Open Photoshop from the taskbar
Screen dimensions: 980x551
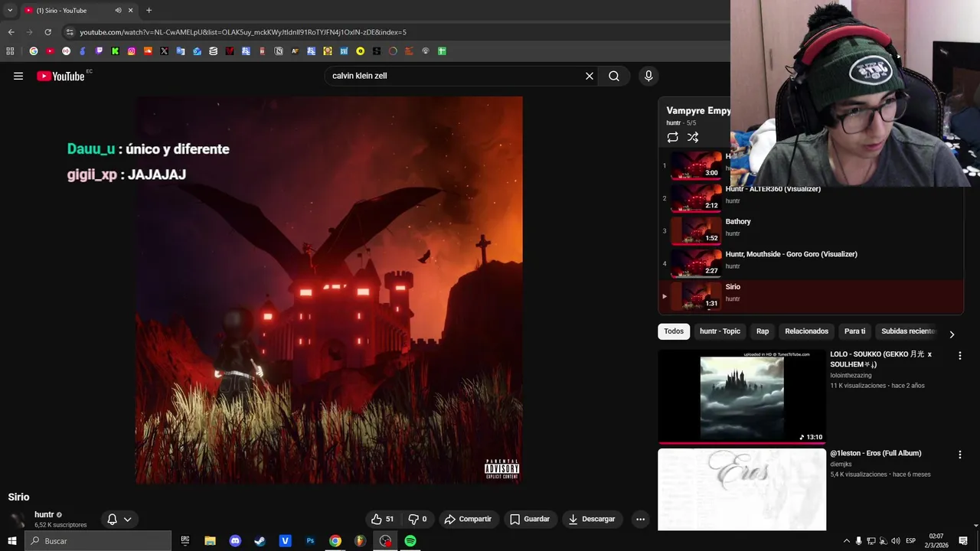pyautogui.click(x=310, y=541)
